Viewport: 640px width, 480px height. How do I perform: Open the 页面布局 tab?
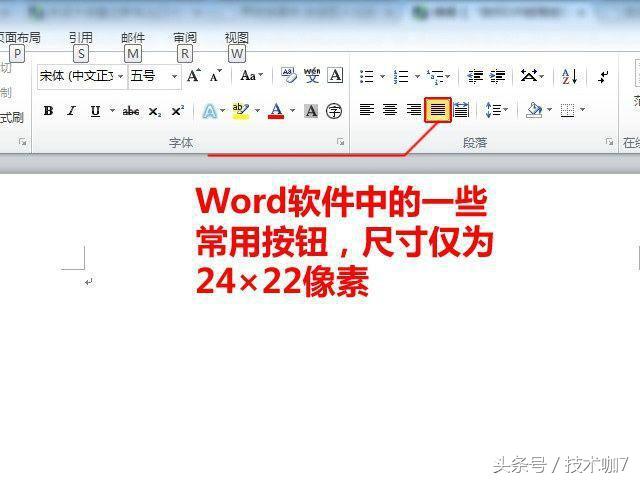20,38
